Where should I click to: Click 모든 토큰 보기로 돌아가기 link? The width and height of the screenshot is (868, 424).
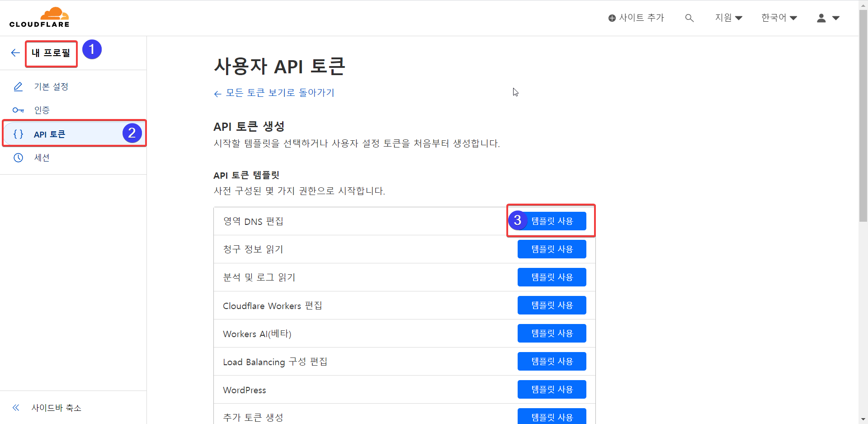[274, 93]
